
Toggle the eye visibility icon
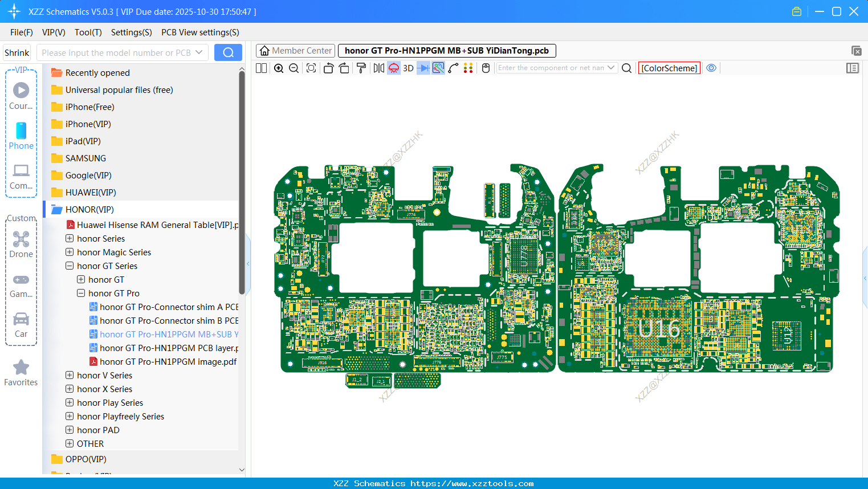click(711, 68)
